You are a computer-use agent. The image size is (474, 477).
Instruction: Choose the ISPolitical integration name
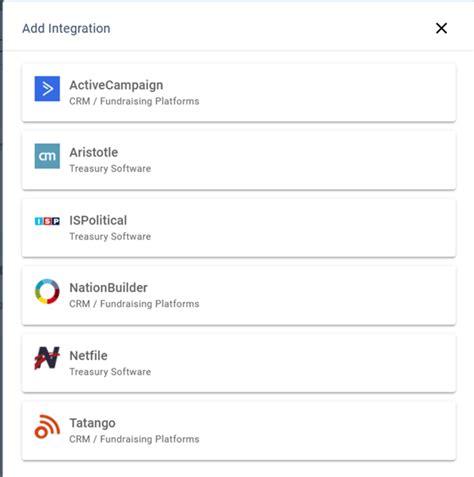click(98, 220)
